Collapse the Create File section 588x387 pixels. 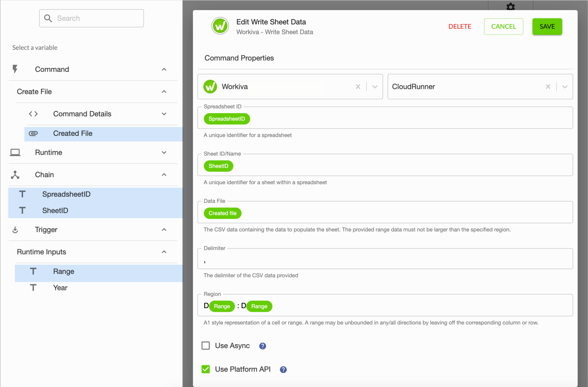[164, 91]
